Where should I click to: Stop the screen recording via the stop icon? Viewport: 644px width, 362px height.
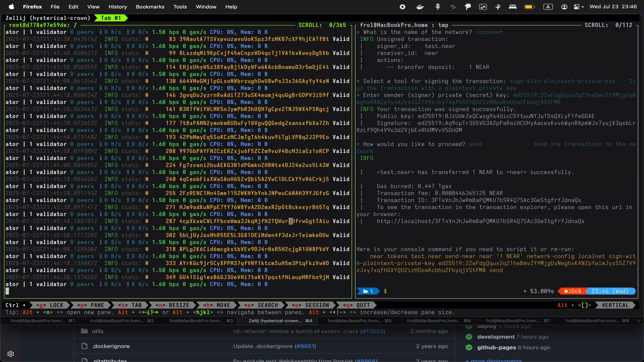point(402,7)
